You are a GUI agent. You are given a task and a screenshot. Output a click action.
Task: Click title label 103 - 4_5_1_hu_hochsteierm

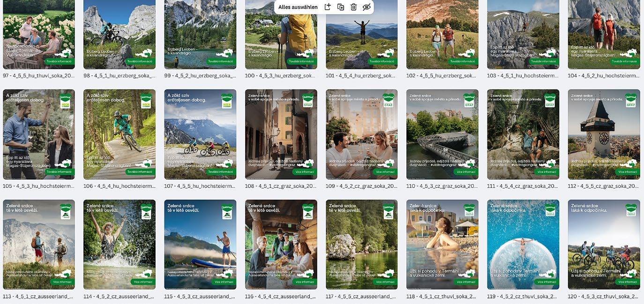coord(523,75)
